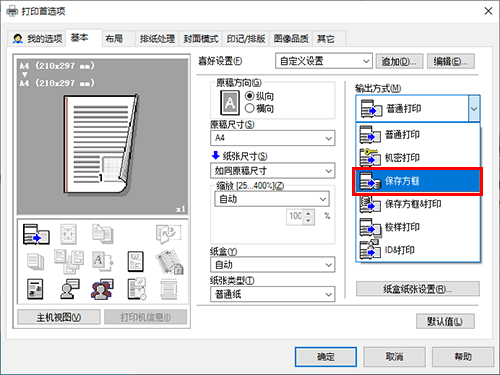Screen dimensions: 500x375
Task: Cancel with the 取消 button
Action: tap(394, 357)
